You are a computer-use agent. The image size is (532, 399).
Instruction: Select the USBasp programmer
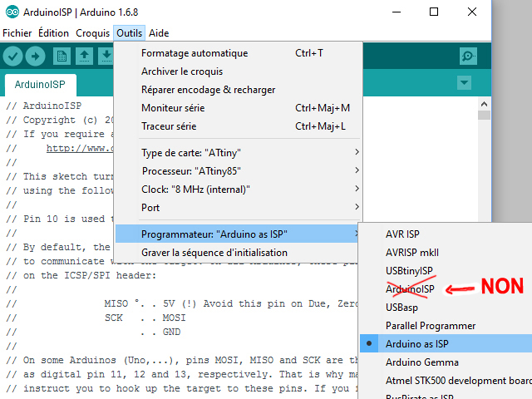click(446, 307)
